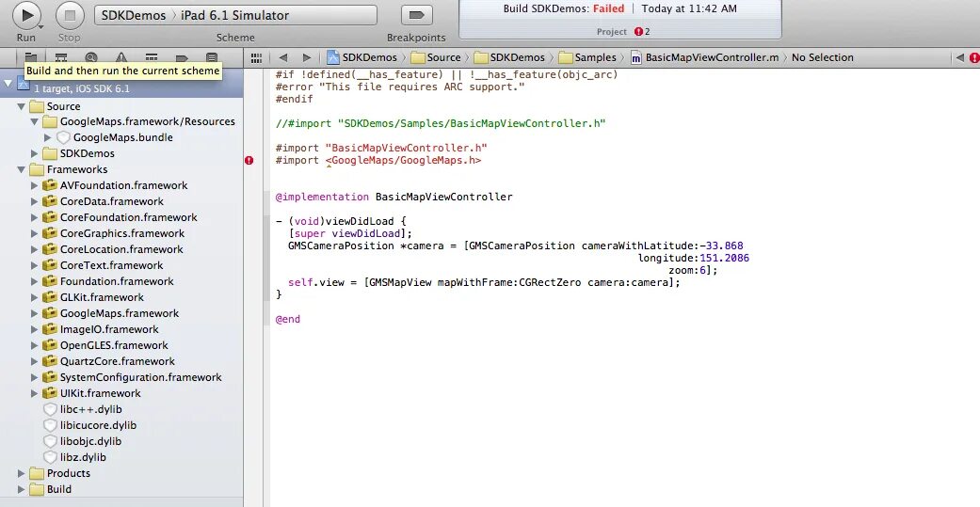This screenshot has width=980, height=507.
Task: Select GLKit.framework
Action: (x=102, y=297)
